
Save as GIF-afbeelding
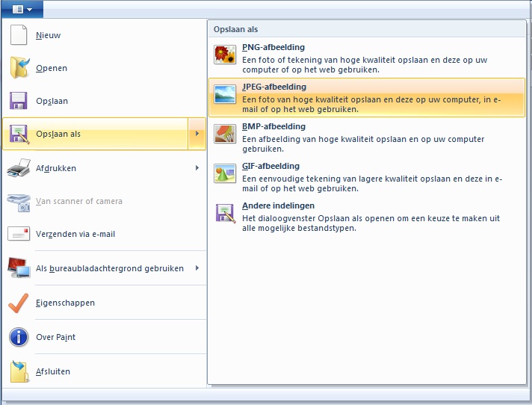pyautogui.click(x=367, y=177)
